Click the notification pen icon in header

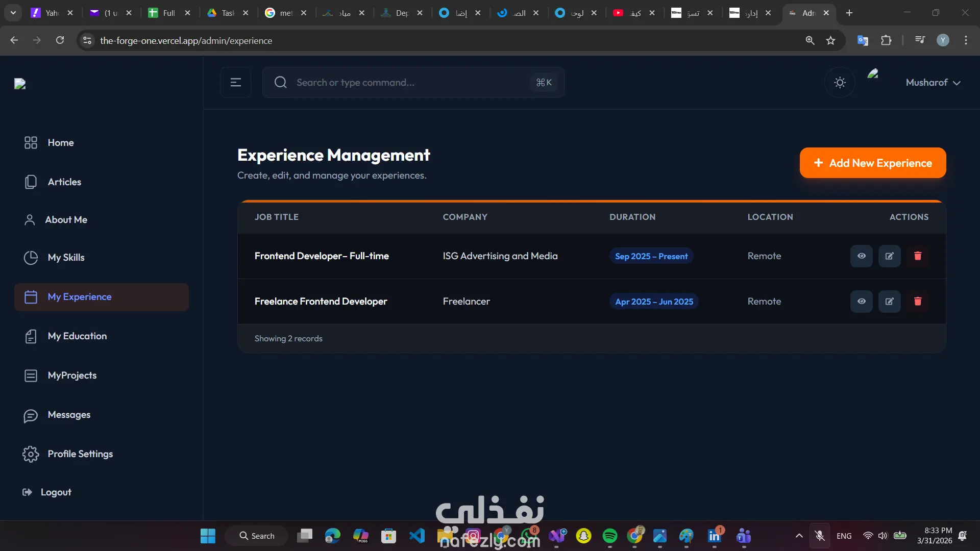coord(873,74)
